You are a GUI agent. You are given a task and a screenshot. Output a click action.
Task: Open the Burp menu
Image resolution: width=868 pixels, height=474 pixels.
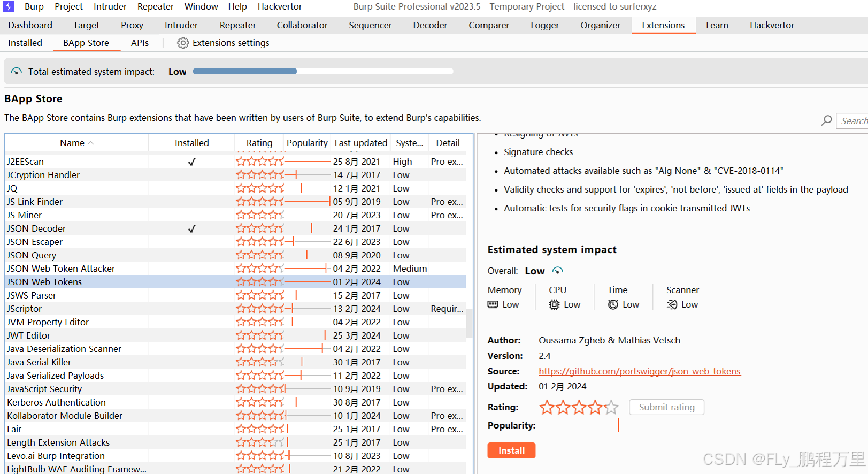click(34, 6)
